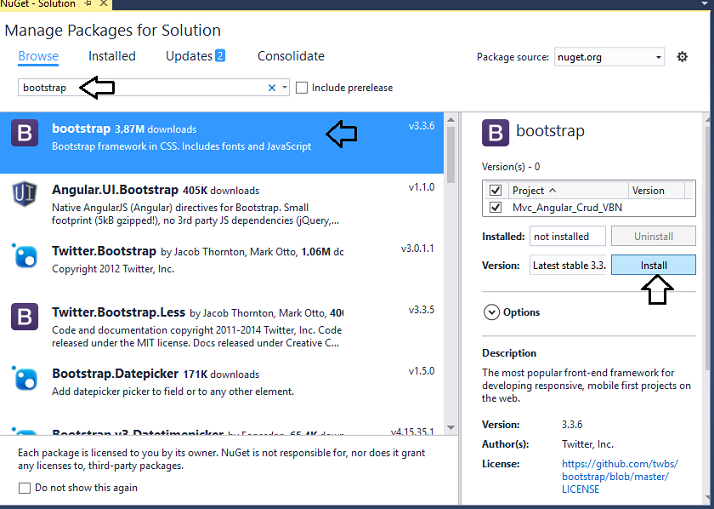Check the Do not show this again box

[x=25, y=488]
